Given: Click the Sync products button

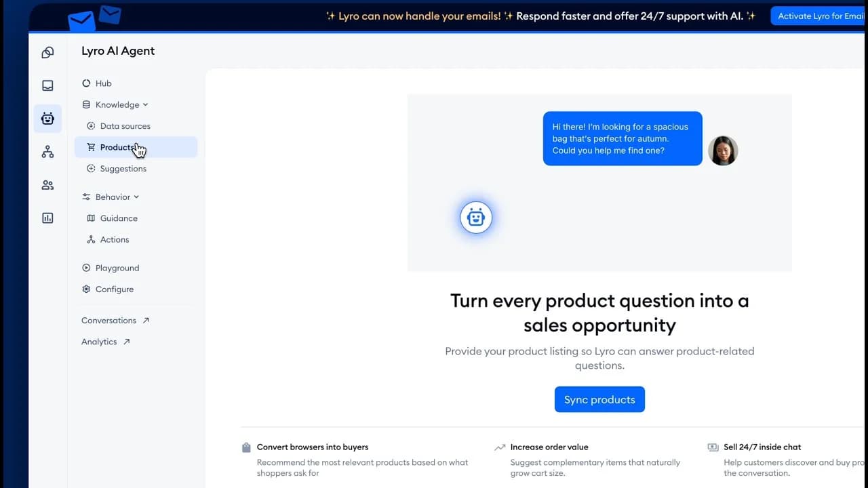Looking at the screenshot, I should 599,399.
